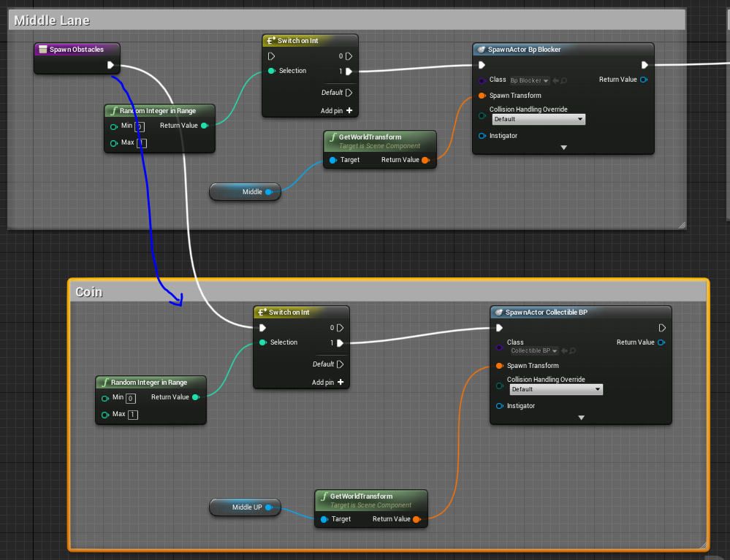Open the Collectible BP class dropdown

[x=534, y=351]
